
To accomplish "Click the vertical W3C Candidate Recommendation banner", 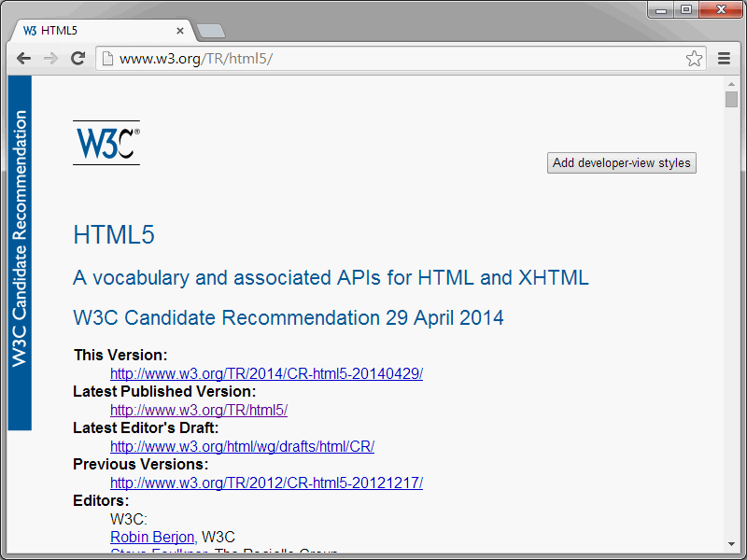I will coord(20,253).
